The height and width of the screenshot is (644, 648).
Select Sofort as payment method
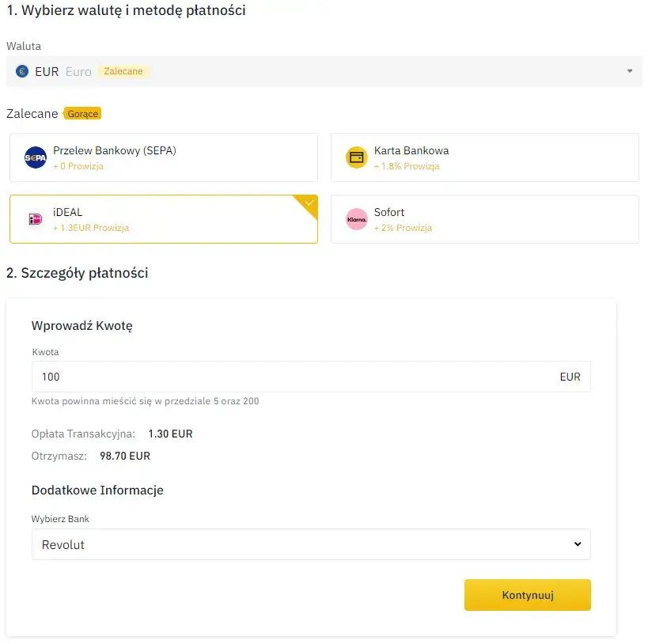(x=485, y=218)
